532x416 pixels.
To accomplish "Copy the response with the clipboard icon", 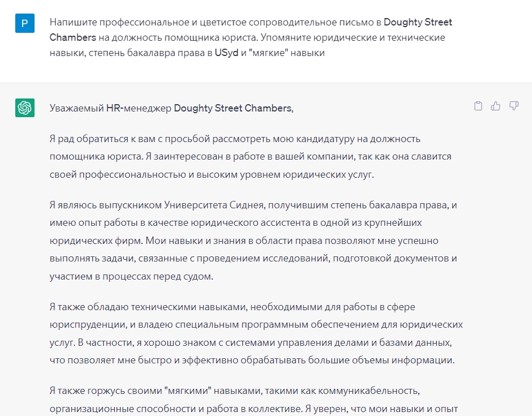I will click(478, 106).
